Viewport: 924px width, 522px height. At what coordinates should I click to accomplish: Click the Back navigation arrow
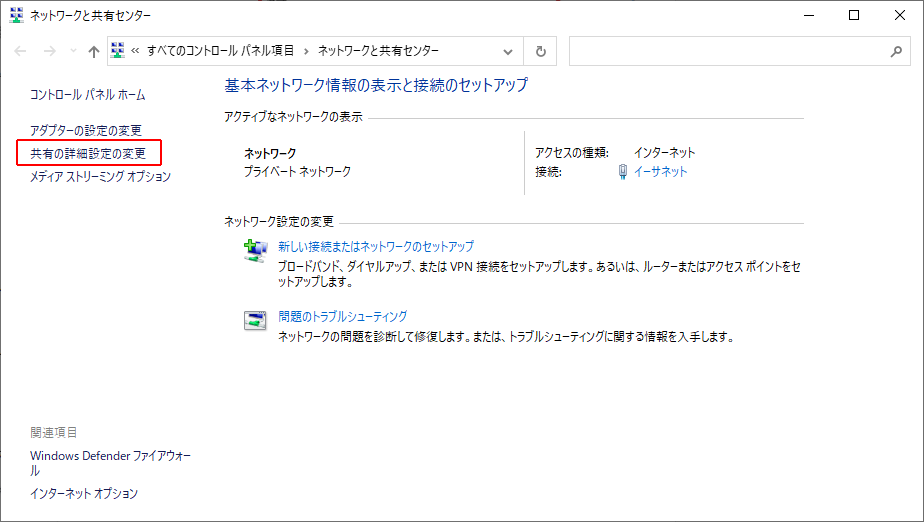(21, 52)
